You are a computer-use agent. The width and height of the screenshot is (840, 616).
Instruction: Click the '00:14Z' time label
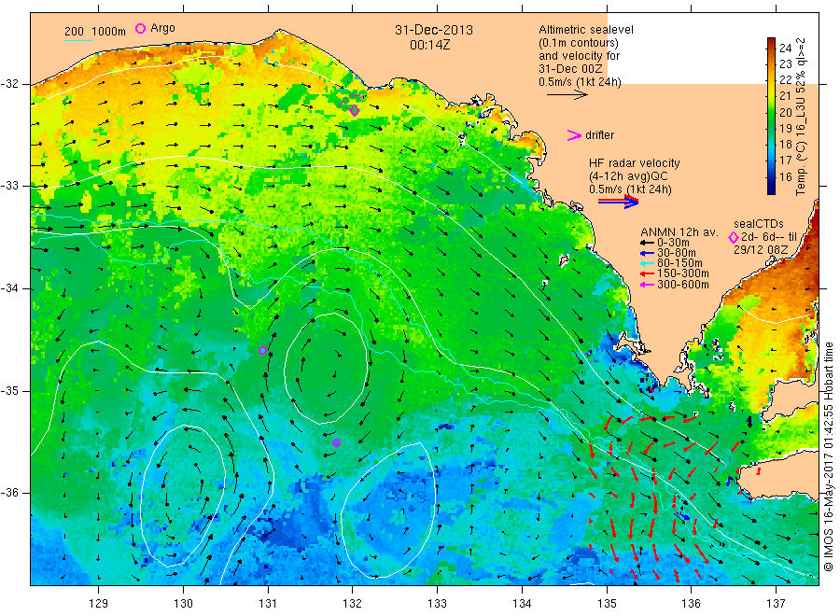[430, 45]
